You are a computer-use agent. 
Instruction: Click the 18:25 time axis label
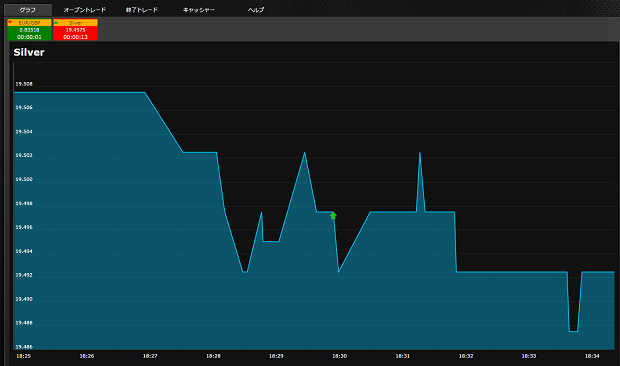(23, 356)
